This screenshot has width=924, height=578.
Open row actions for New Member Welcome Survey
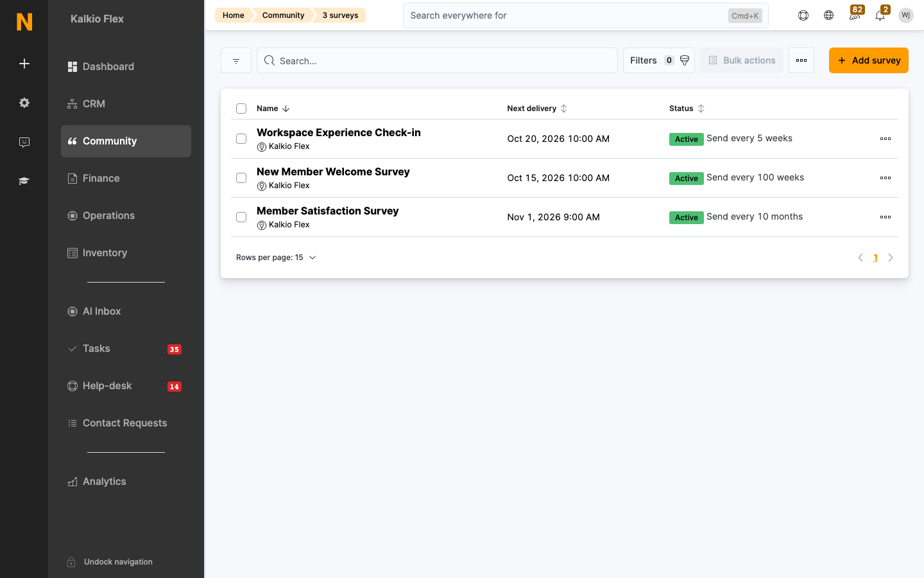[x=886, y=178]
